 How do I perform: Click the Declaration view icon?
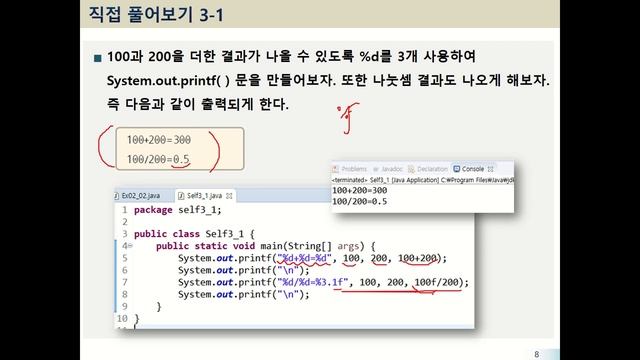point(411,169)
